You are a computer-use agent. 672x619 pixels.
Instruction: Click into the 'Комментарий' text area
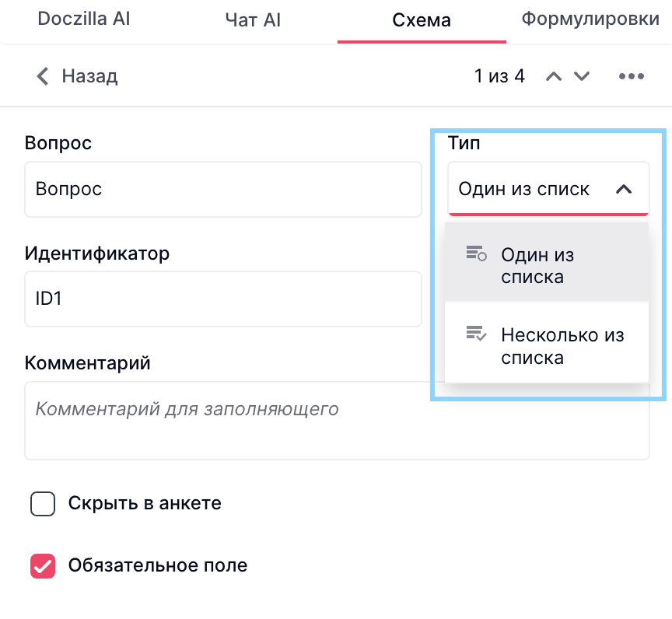point(336,420)
